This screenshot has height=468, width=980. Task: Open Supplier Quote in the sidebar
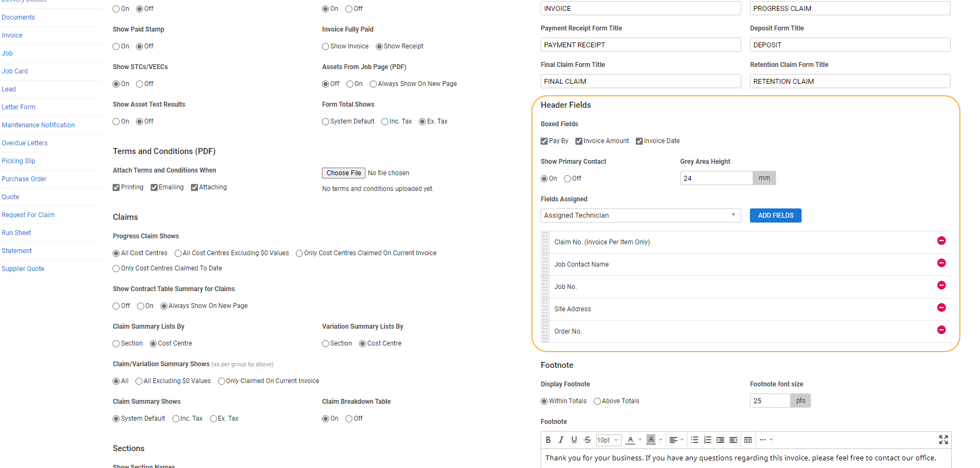[23, 269]
